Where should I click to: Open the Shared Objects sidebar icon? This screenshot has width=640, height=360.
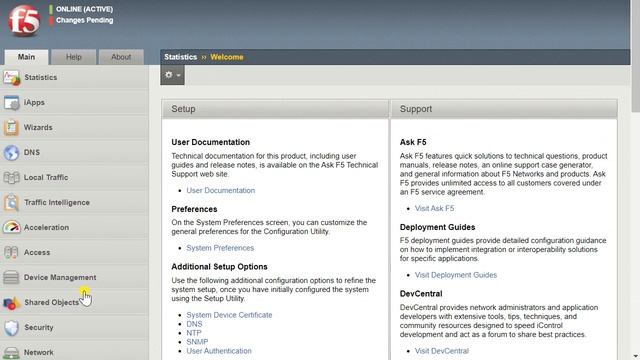pos(11,302)
